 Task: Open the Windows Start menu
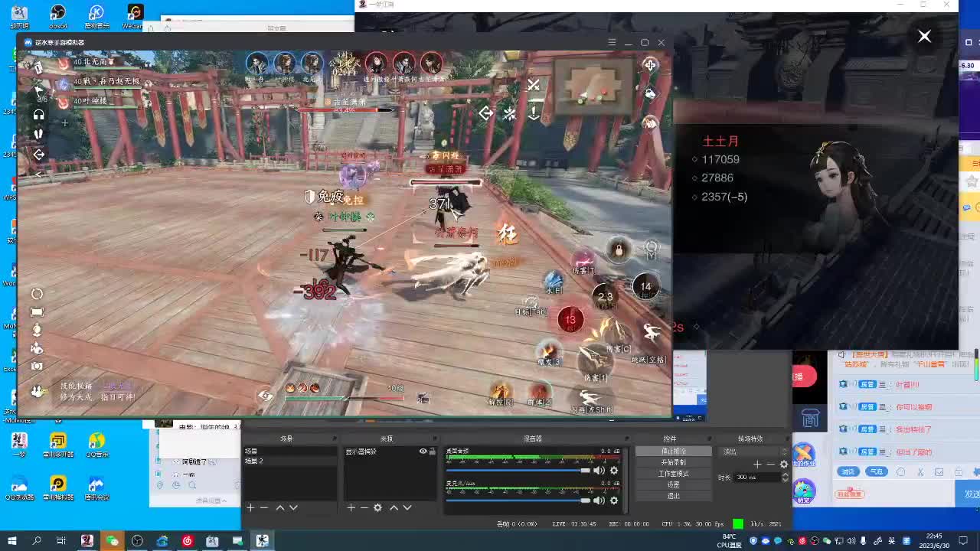(x=13, y=540)
